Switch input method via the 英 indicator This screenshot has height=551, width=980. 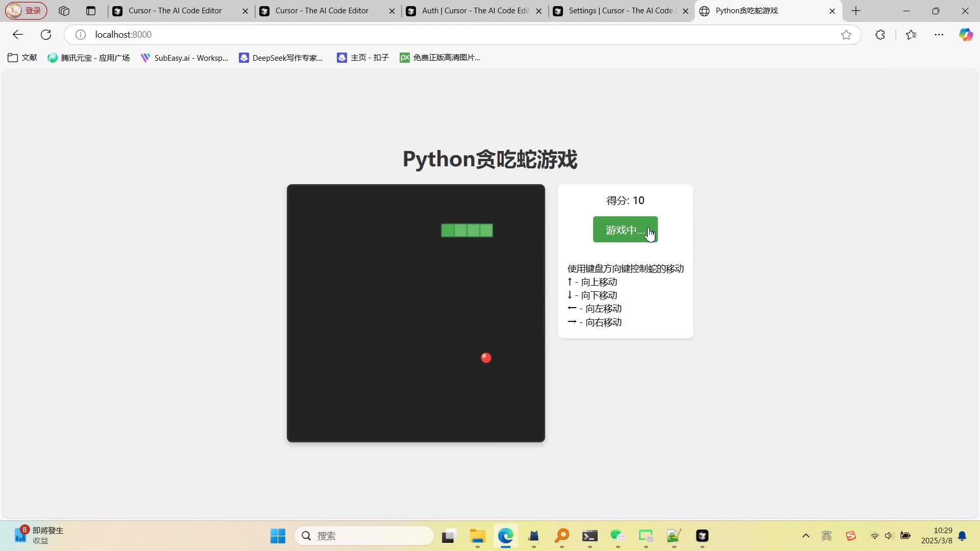tap(827, 536)
